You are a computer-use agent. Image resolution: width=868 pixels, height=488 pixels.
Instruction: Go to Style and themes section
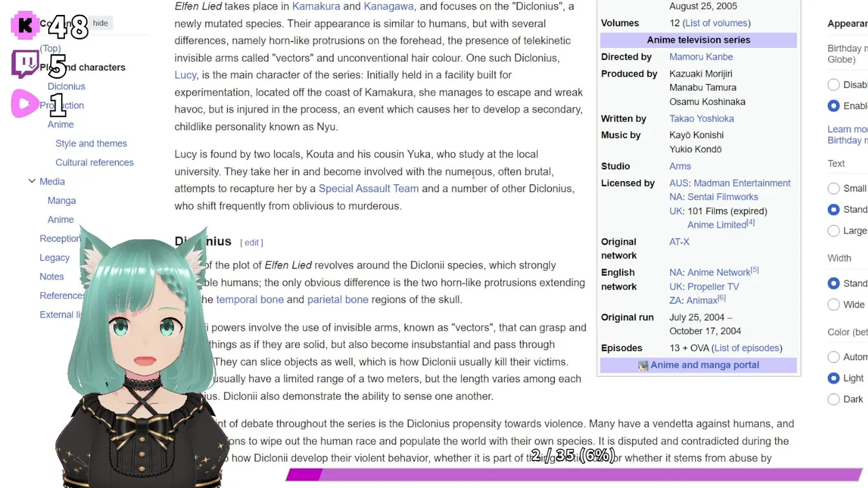click(91, 143)
